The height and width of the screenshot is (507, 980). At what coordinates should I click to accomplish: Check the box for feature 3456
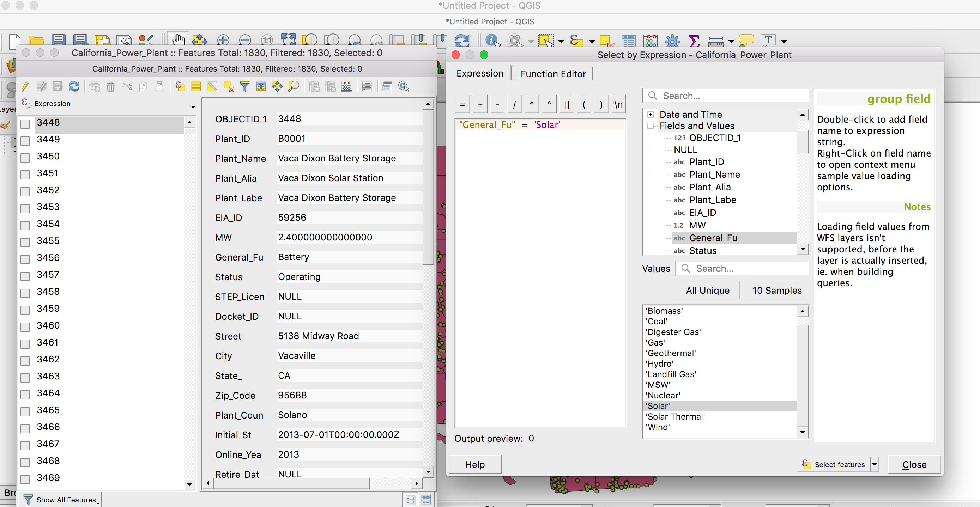[25, 259]
